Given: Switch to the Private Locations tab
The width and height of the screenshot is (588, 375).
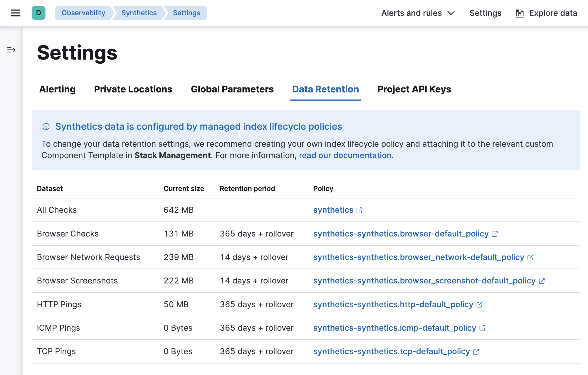Looking at the screenshot, I should (x=133, y=89).
